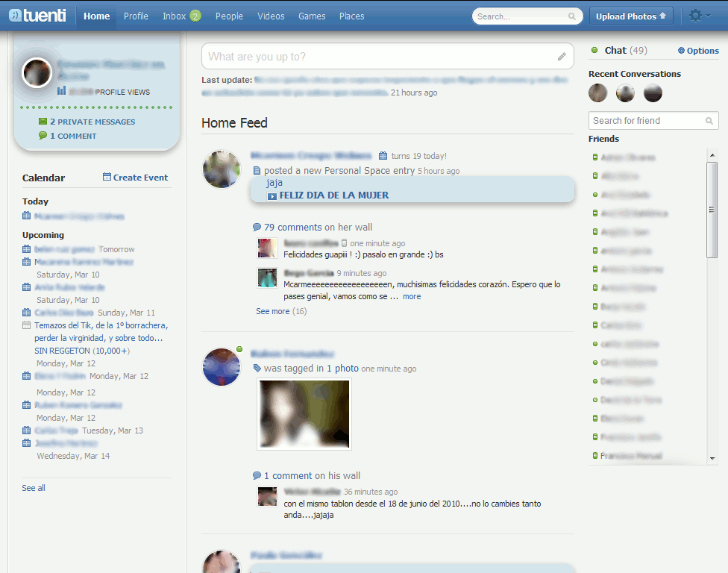Click the Create Event calendar icon
The image size is (728, 573).
(x=107, y=178)
